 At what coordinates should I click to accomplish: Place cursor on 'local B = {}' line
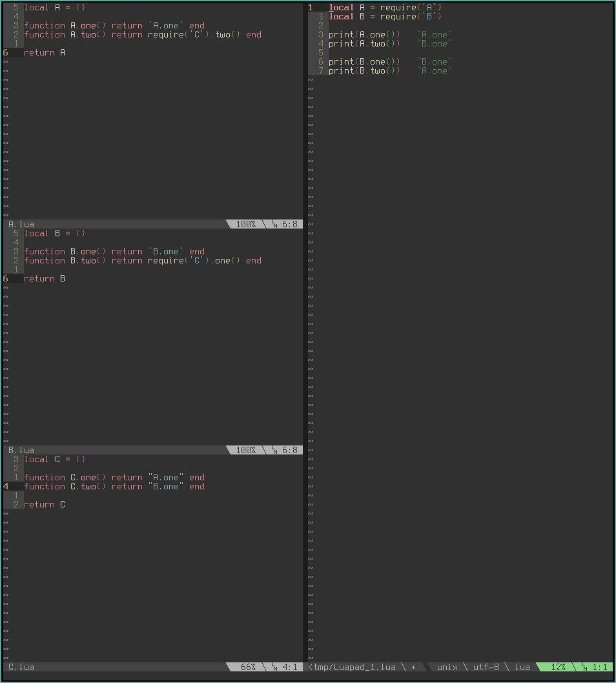pyautogui.click(x=54, y=234)
